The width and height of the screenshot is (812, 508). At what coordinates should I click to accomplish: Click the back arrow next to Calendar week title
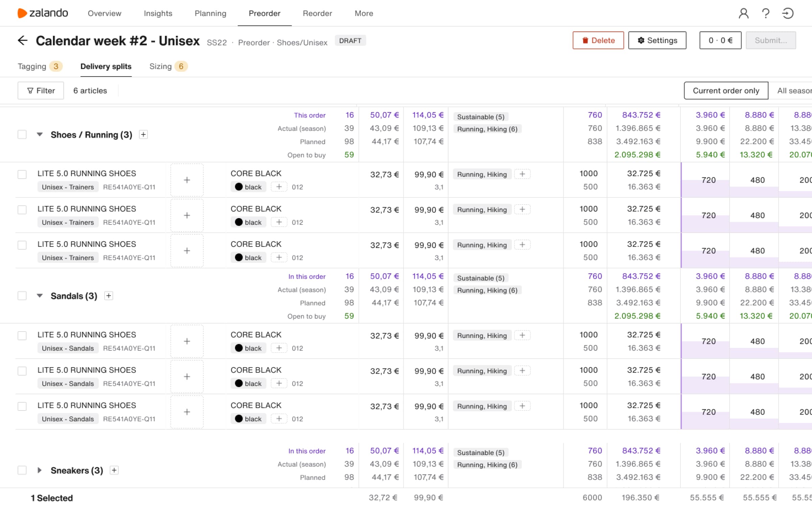click(x=23, y=41)
